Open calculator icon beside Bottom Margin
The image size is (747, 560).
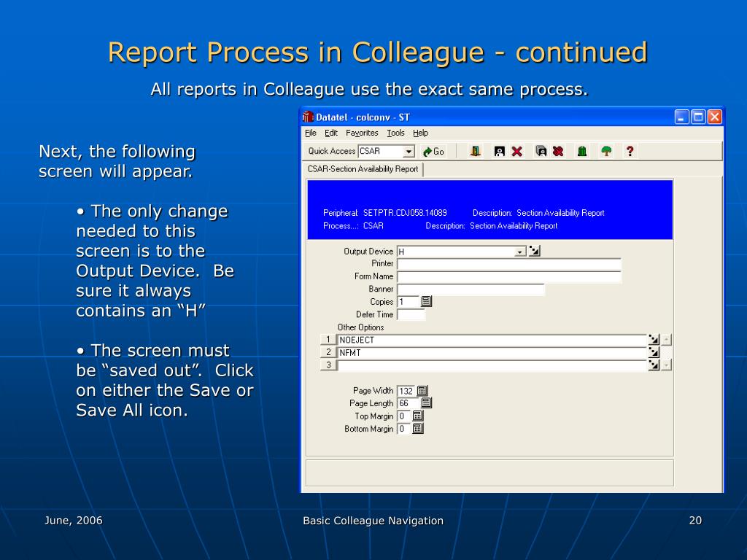point(418,429)
